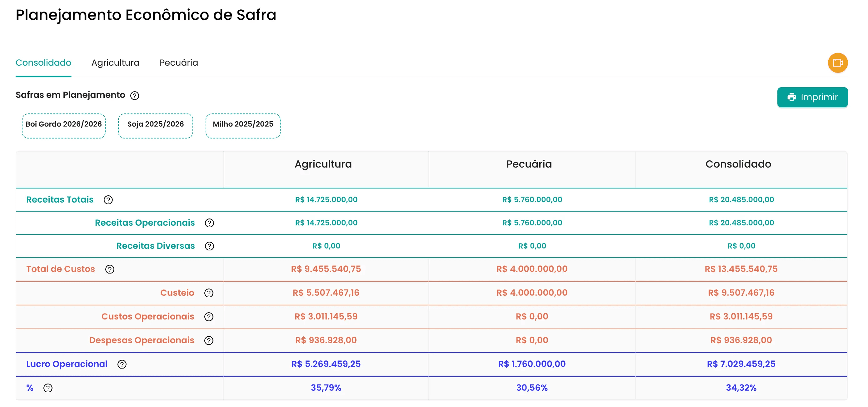868x407 pixels.
Task: Click Consolidado Lucro Operacional value R$ 7.029.459,25
Action: point(741,364)
